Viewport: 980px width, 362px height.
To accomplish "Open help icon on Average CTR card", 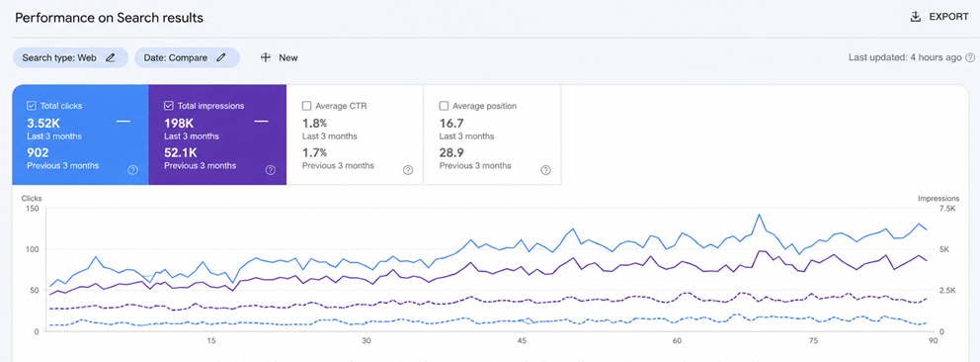I will coord(408,170).
